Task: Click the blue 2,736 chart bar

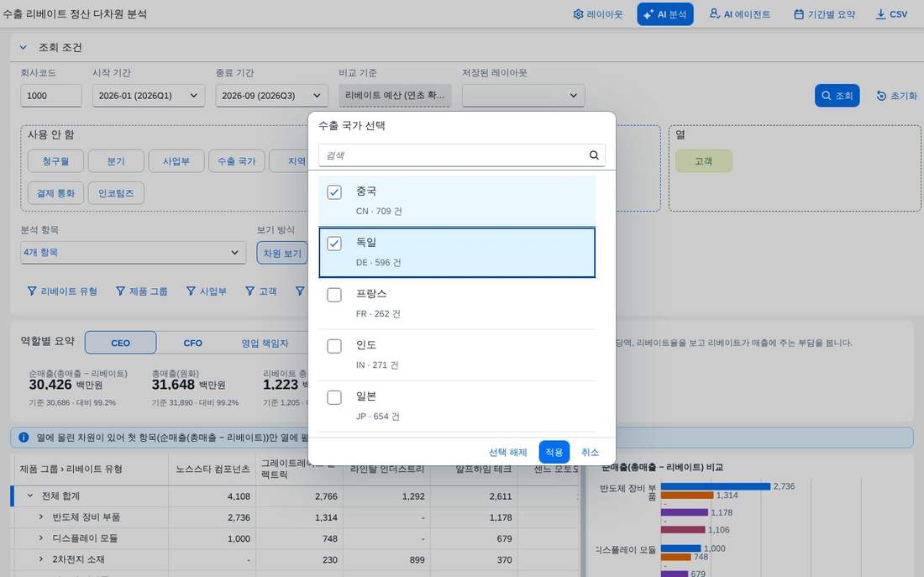Action: (x=716, y=486)
